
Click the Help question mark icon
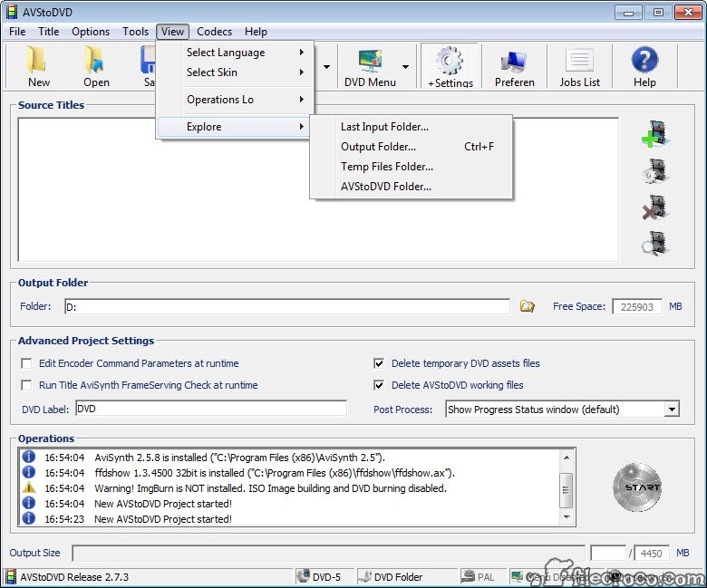coord(644,60)
